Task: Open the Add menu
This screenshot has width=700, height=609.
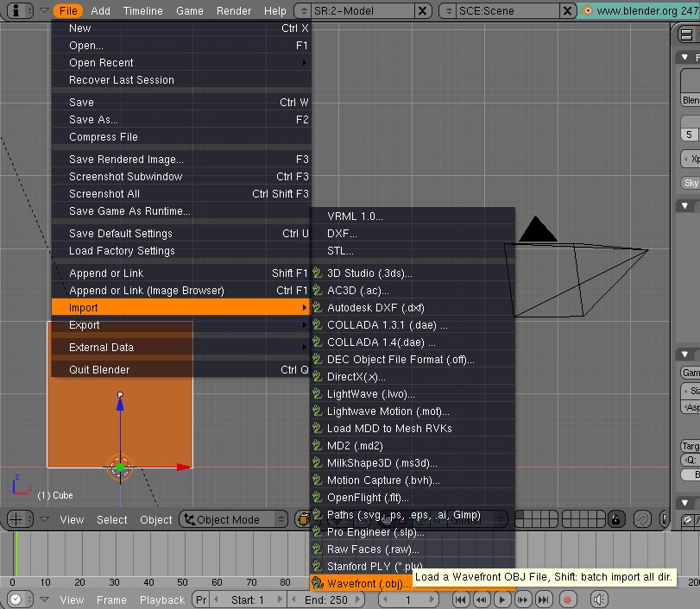Action: [x=100, y=10]
